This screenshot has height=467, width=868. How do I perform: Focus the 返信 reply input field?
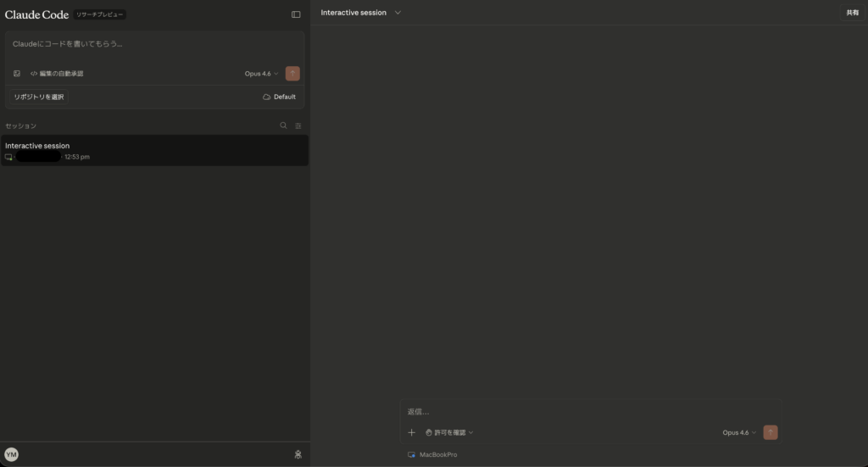pyautogui.click(x=585, y=412)
